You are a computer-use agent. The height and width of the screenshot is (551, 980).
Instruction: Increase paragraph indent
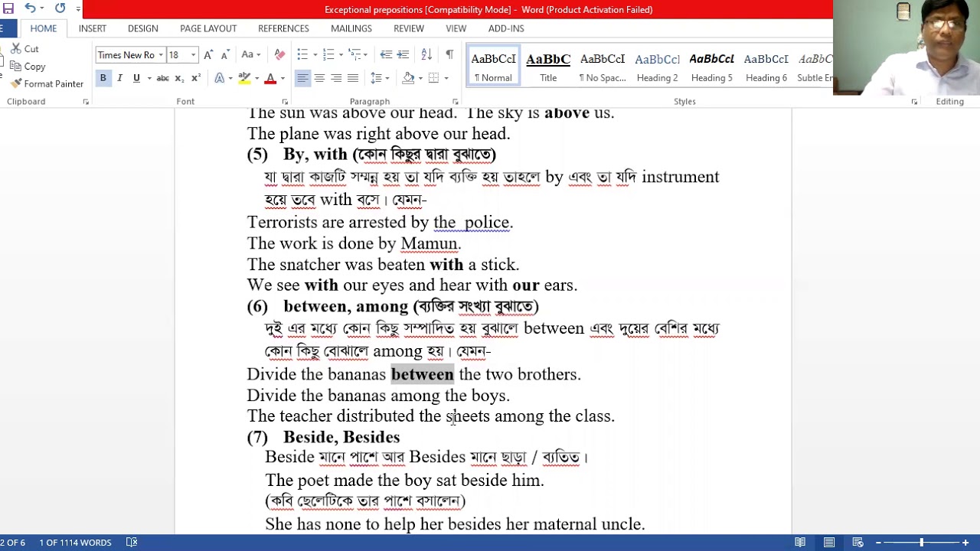coord(403,55)
